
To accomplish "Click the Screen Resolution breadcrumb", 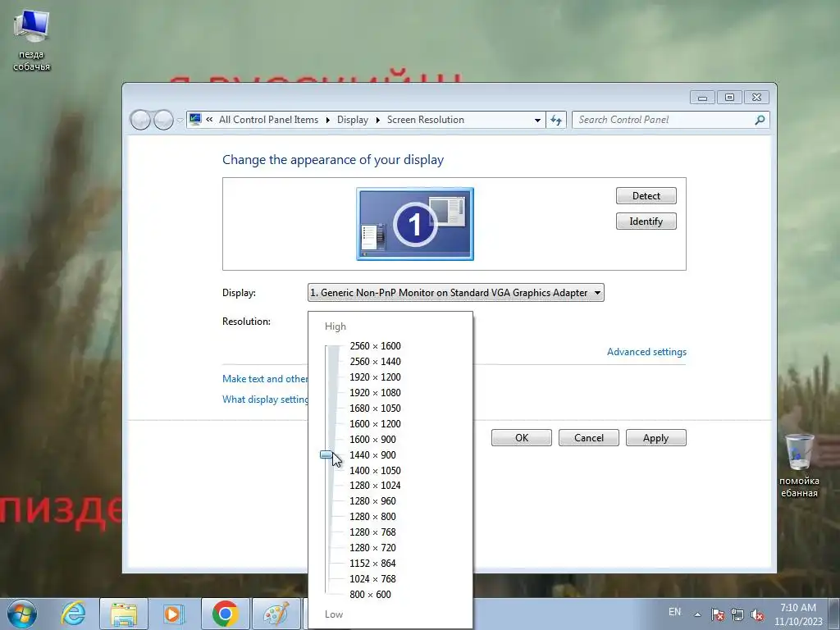I will point(426,120).
